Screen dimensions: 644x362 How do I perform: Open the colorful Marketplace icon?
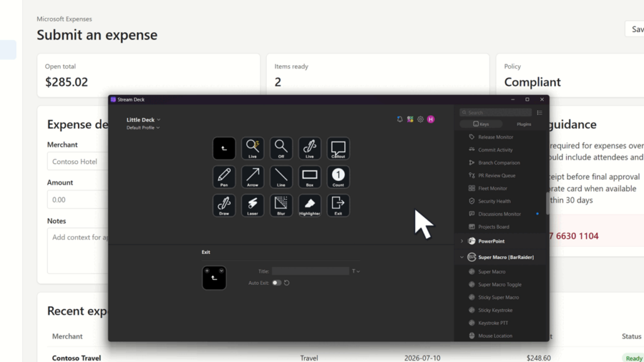[x=410, y=119]
